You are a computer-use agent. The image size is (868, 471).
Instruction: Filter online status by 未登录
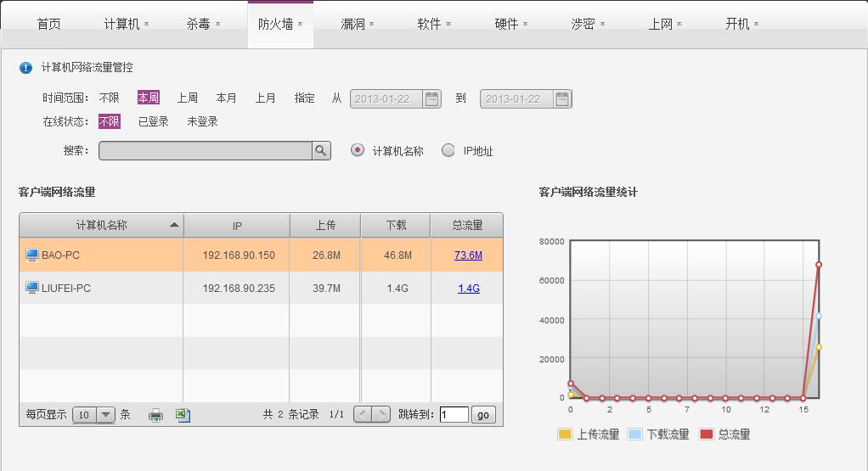click(x=202, y=121)
